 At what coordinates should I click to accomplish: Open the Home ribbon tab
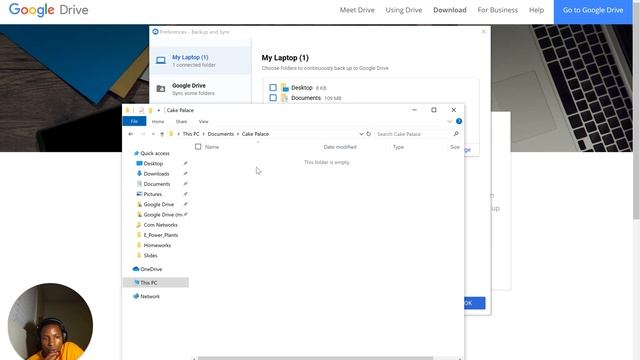[x=158, y=122]
